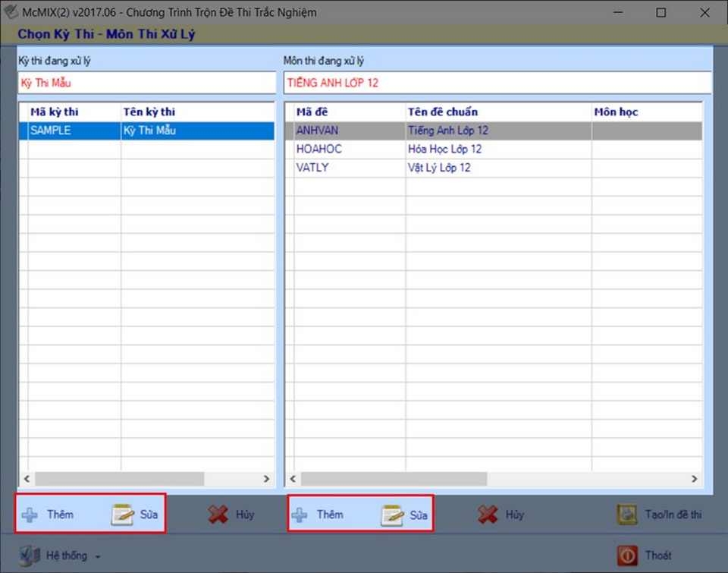
Task: Click right arrow of exam list scrollbar
Action: [266, 479]
